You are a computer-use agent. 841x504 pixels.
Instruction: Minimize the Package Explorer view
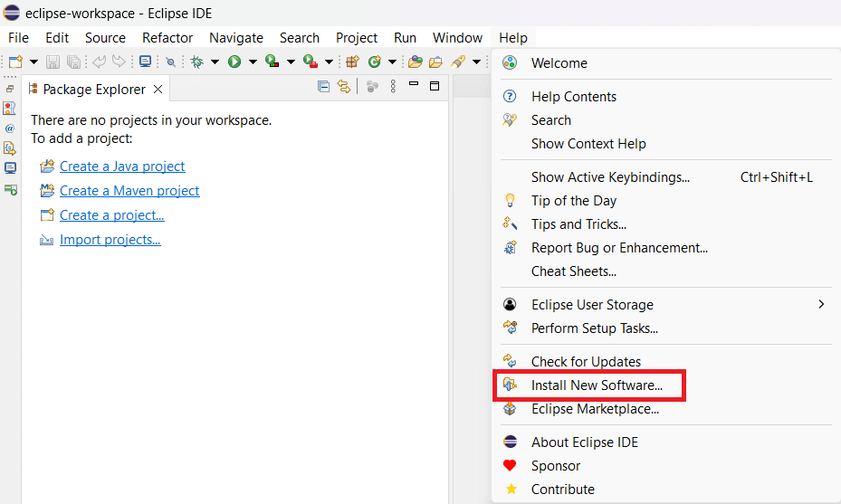tap(414, 84)
